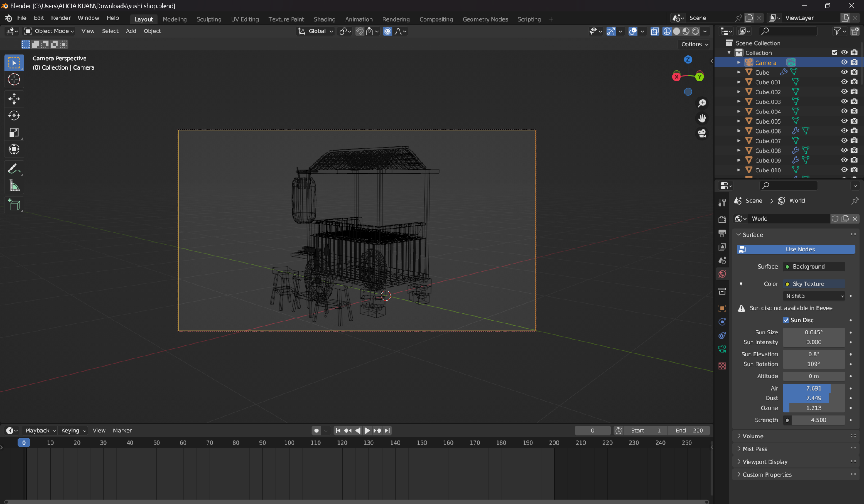The width and height of the screenshot is (864, 504).
Task: Uncheck the Sun Disc checkbox
Action: (x=786, y=320)
